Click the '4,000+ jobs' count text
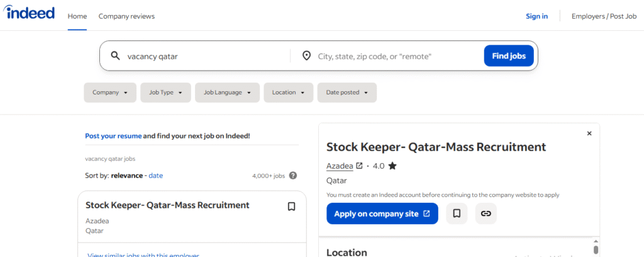Image resolution: width=644 pixels, height=257 pixels. point(269,176)
